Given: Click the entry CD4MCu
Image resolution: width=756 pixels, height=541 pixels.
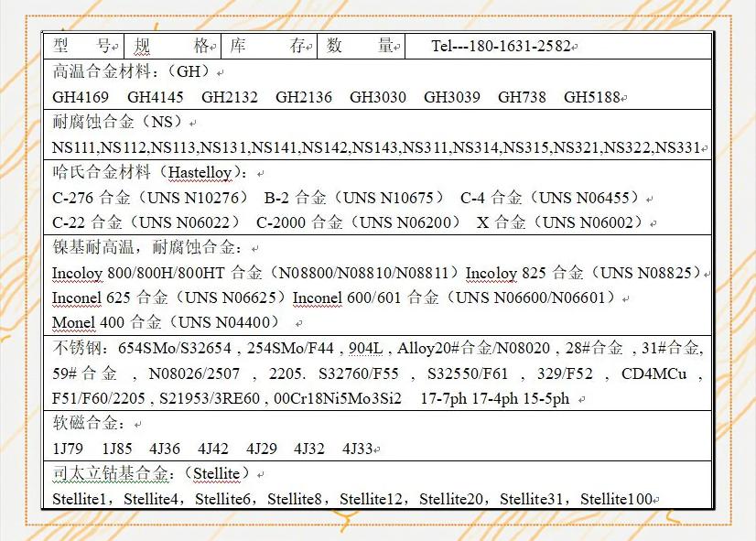Looking at the screenshot, I should [x=653, y=373].
